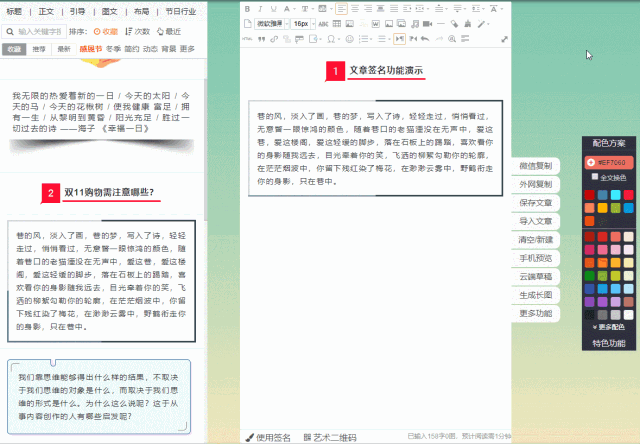
Task: Insert a horizontal divider line
Action: click(441, 24)
